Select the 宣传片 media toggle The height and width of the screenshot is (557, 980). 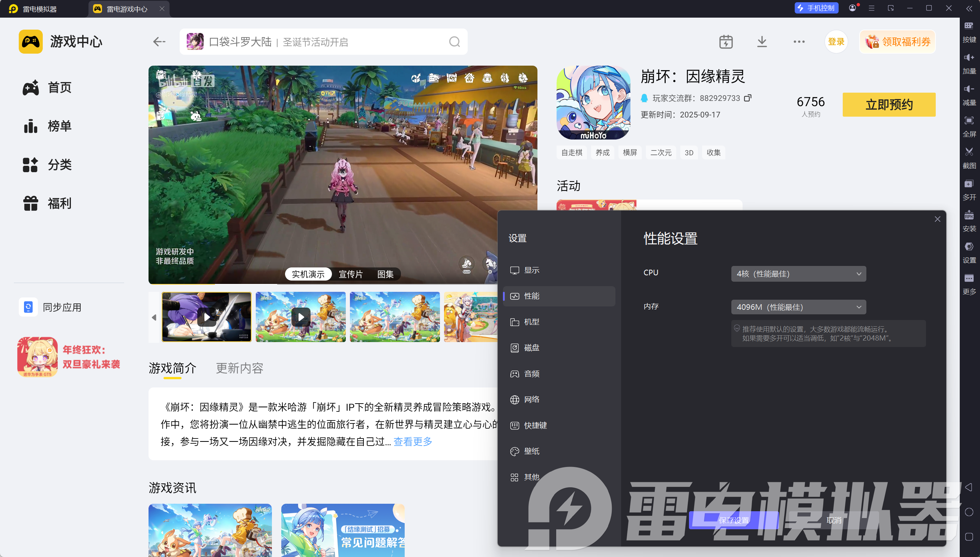350,274
